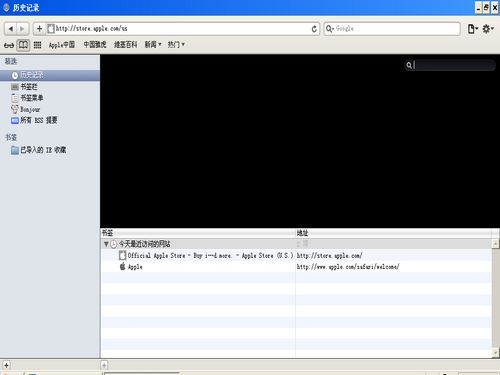Select 书签菜单 in the sidebar
The height and width of the screenshot is (375, 500).
[50, 98]
